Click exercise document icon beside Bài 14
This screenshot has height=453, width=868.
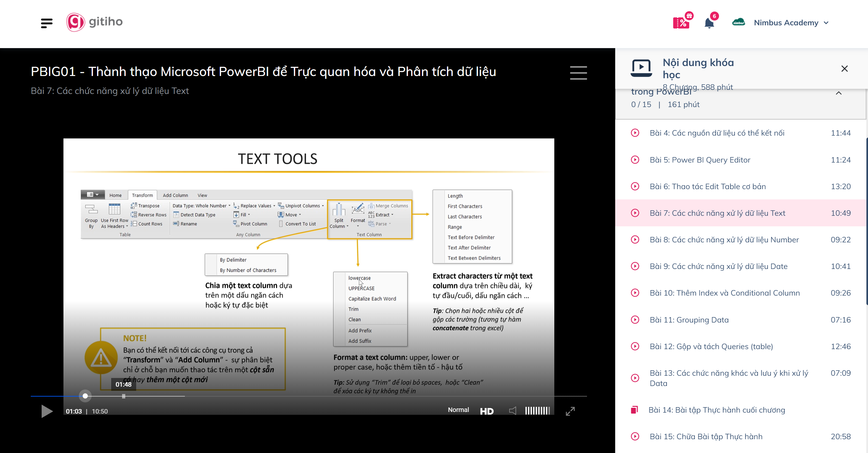pos(634,410)
